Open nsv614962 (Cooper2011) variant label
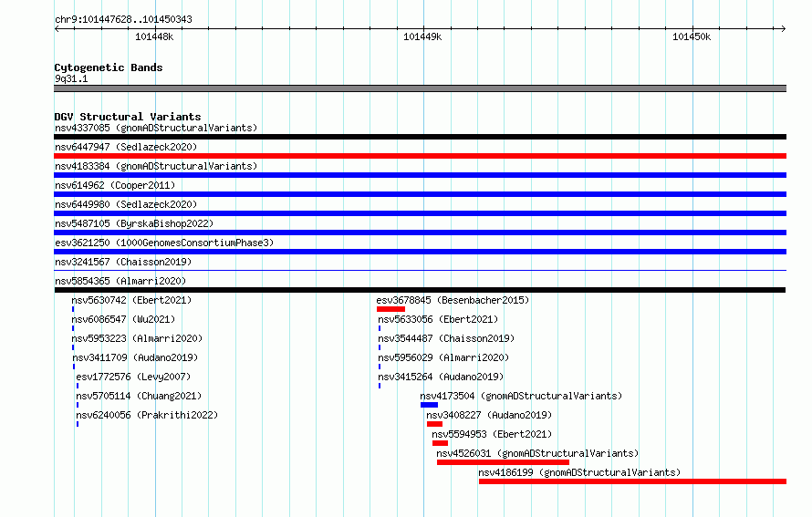Screen dimensions: 812x517 pyautogui.click(x=115, y=185)
